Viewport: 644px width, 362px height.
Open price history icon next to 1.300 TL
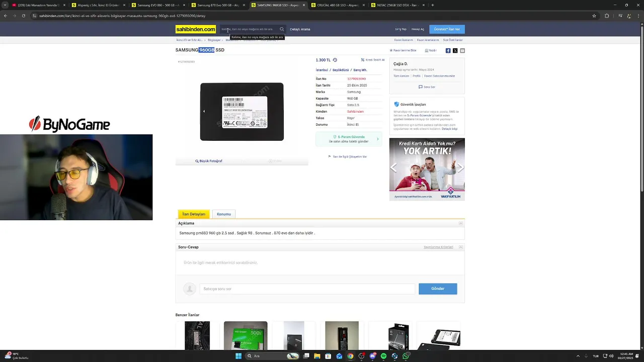(335, 60)
